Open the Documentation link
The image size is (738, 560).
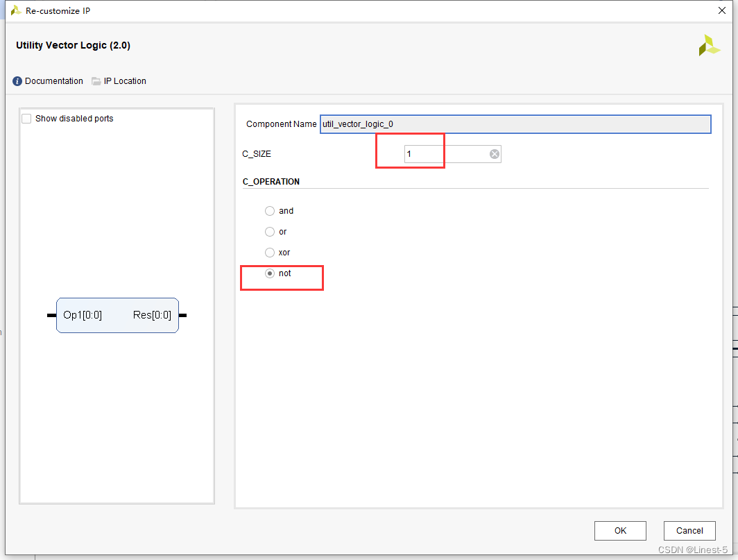click(54, 81)
